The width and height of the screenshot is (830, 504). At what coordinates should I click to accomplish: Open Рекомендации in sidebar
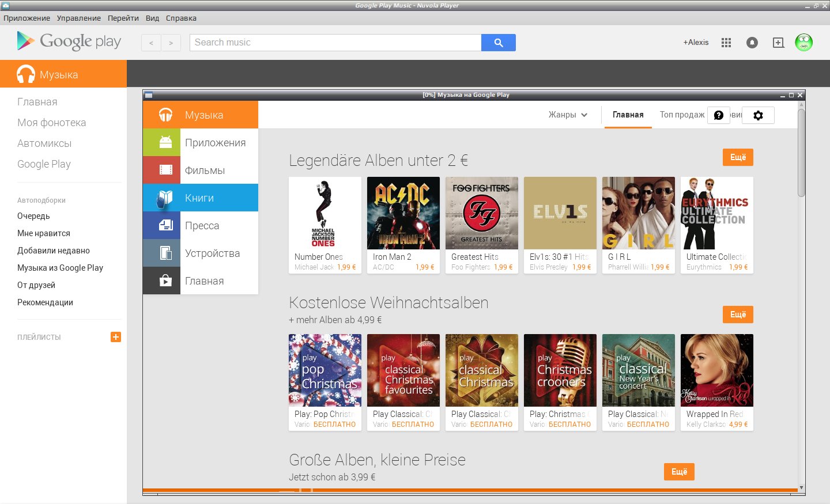(45, 302)
